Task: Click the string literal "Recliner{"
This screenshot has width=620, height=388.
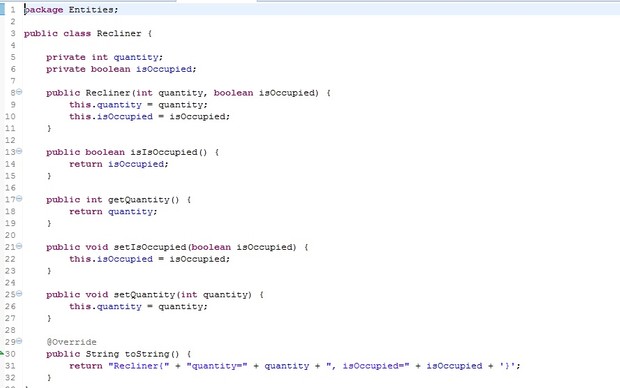Action: point(139,366)
